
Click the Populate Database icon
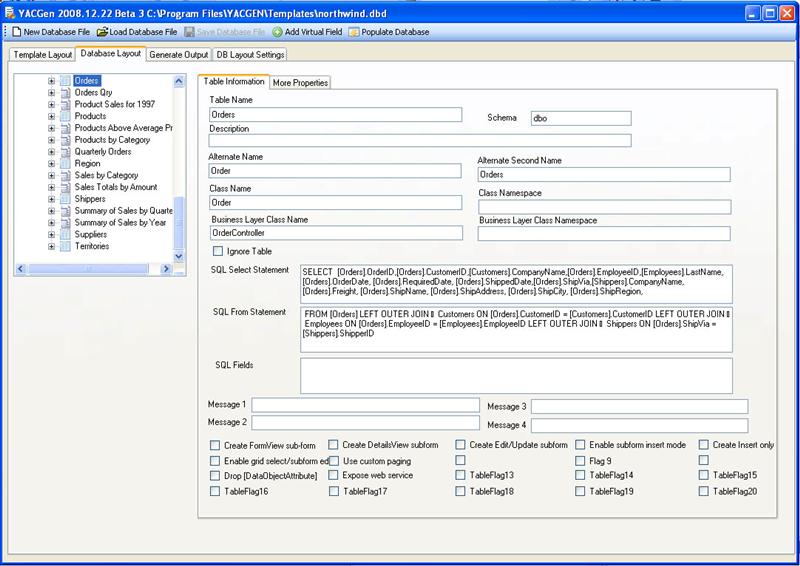354,32
